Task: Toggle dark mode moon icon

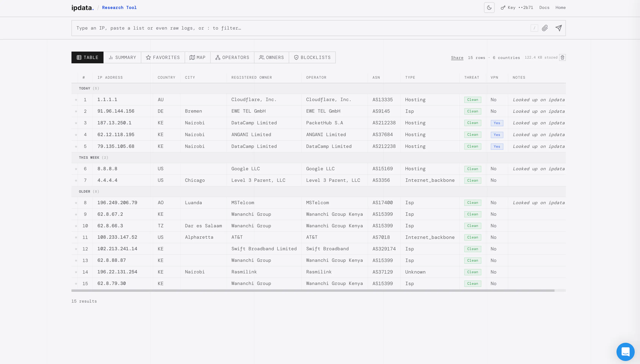Action: pyautogui.click(x=489, y=8)
